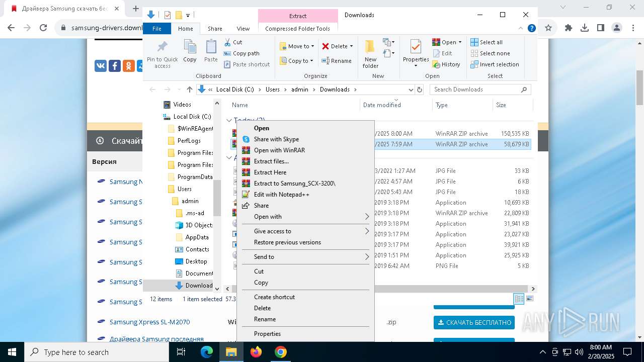Open the File tab
644x362 pixels.
[157, 29]
